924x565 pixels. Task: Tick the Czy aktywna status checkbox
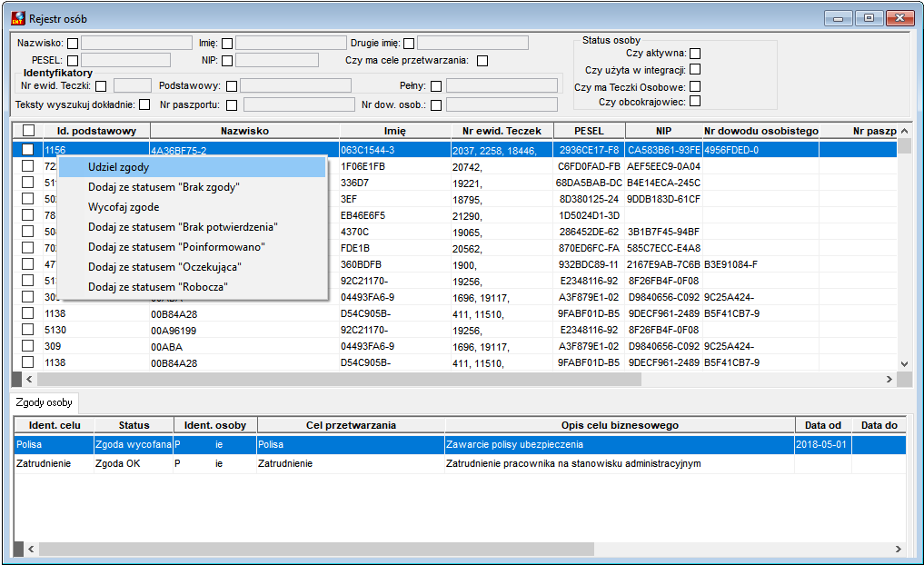[695, 53]
